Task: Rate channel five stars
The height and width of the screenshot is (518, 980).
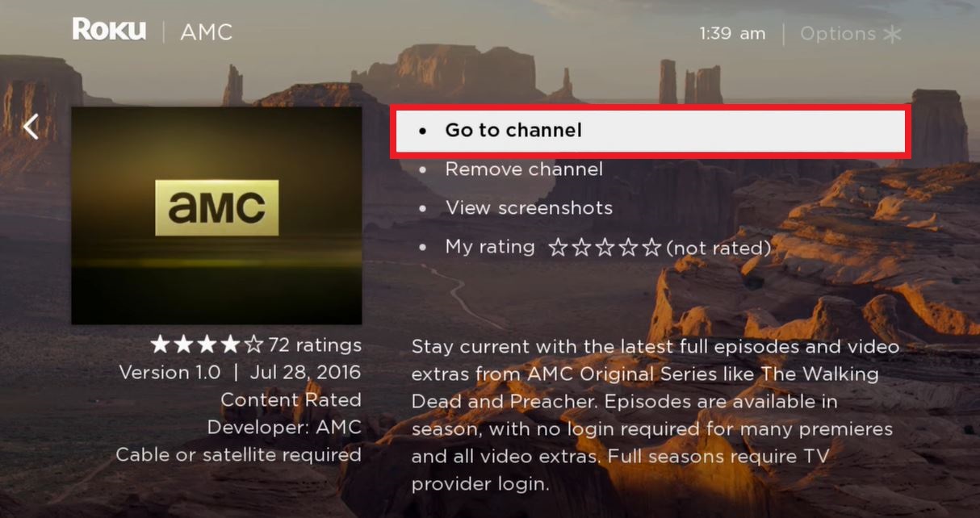Action: click(x=651, y=248)
